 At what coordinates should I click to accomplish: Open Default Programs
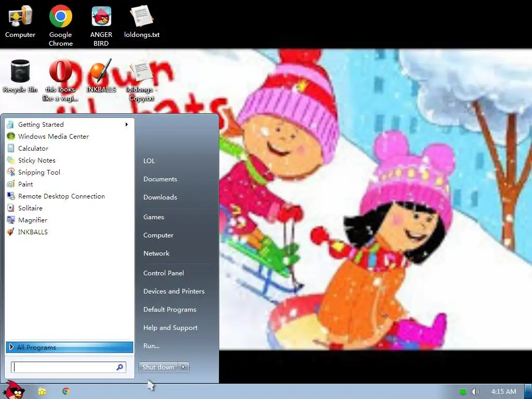[x=170, y=310]
